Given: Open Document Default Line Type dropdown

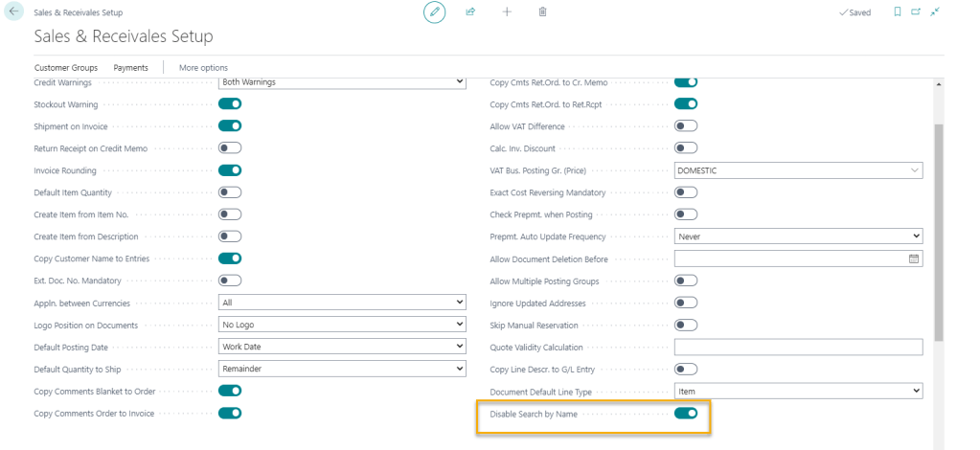Looking at the screenshot, I should click(x=798, y=392).
